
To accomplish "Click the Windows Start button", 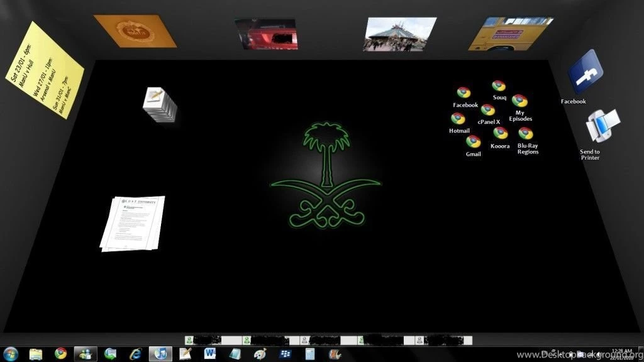I will click(x=11, y=354).
